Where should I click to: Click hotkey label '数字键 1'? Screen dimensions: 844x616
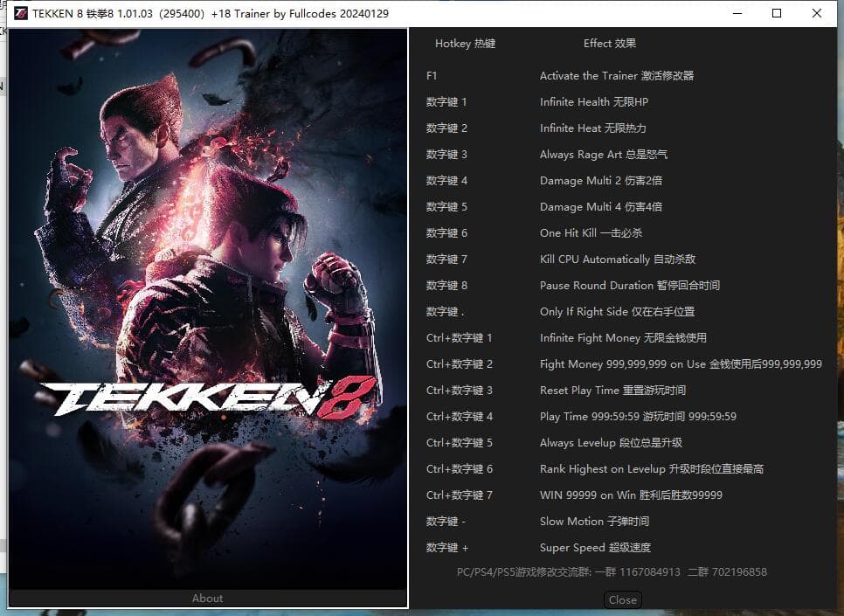446,101
